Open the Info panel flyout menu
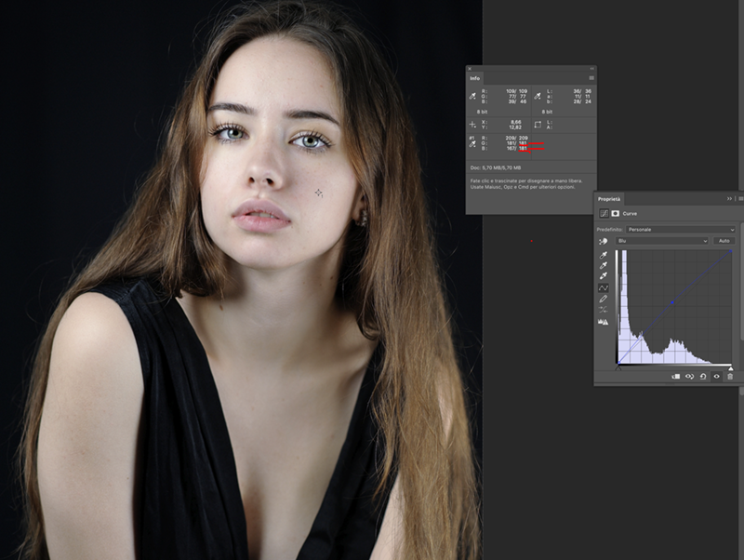 [x=591, y=78]
